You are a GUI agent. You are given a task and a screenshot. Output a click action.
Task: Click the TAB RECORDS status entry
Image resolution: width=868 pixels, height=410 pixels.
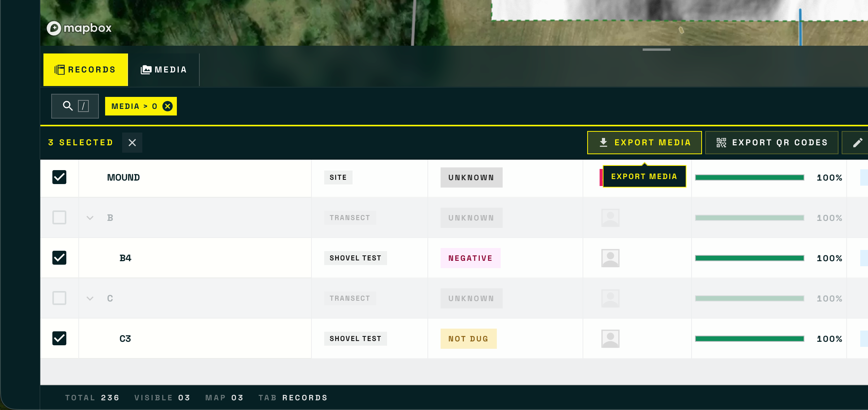tap(293, 398)
